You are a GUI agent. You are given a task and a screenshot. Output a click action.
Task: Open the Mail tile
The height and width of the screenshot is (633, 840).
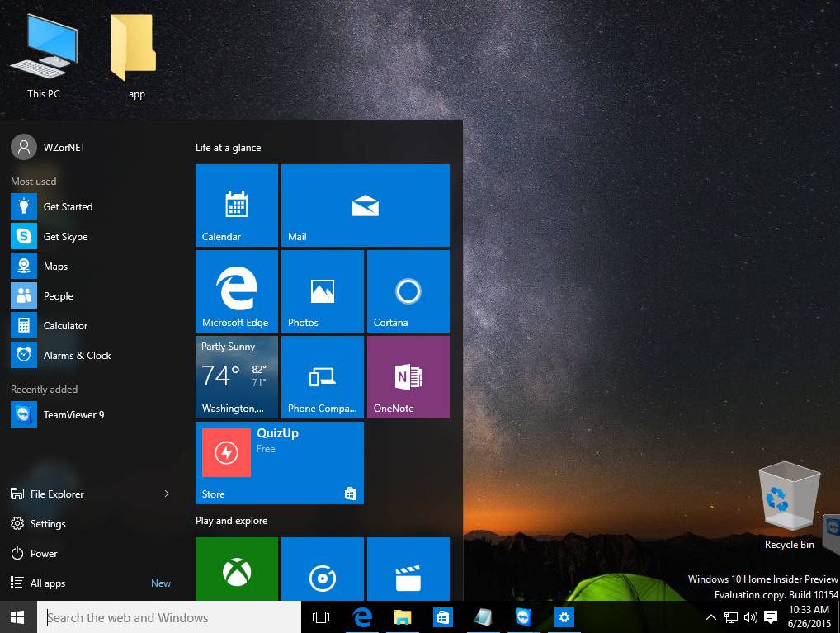tap(366, 205)
